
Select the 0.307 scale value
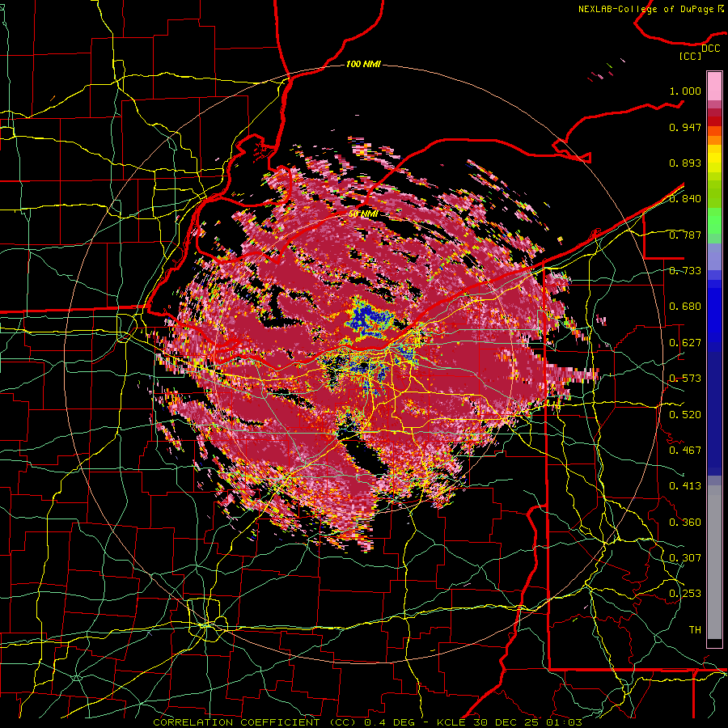(x=685, y=557)
